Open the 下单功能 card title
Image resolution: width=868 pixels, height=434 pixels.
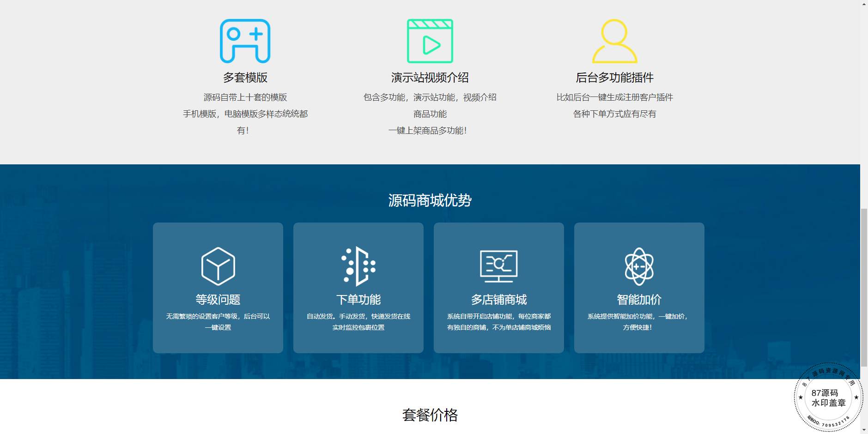tap(358, 300)
